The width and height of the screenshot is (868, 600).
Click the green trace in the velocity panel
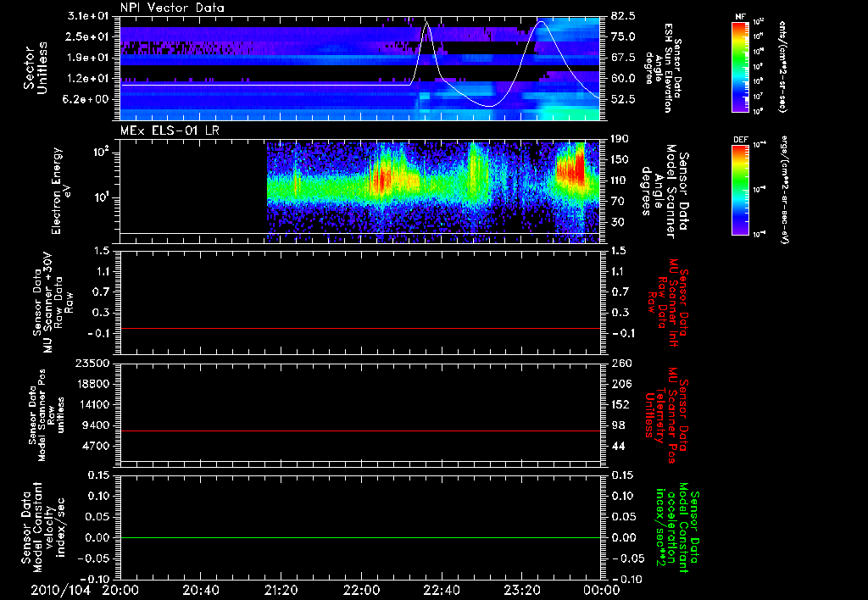coord(360,537)
